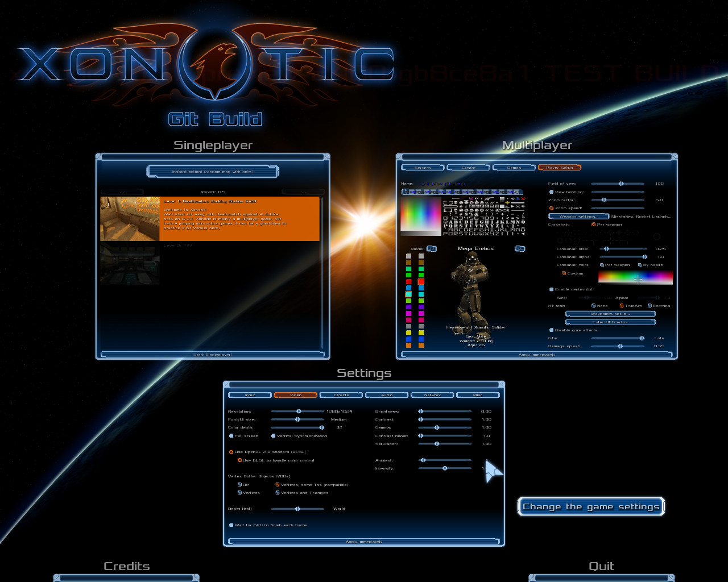Click the previous model arrow beside Model label
Screen dimensions: 728x582
coord(431,248)
